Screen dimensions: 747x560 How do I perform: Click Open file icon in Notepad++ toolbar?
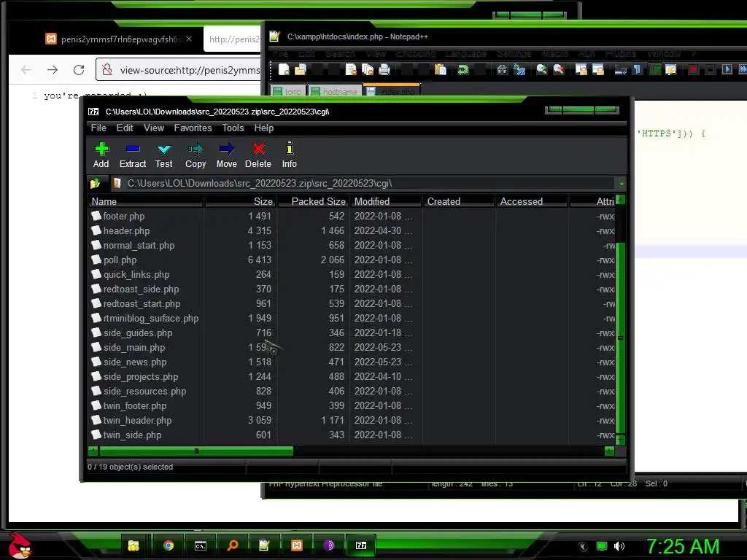(x=300, y=69)
